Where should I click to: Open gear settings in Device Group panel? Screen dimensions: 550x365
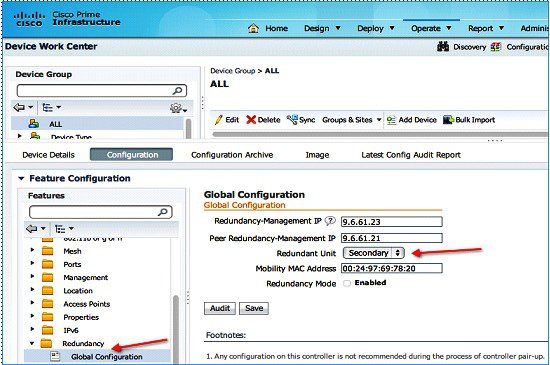tap(176, 108)
